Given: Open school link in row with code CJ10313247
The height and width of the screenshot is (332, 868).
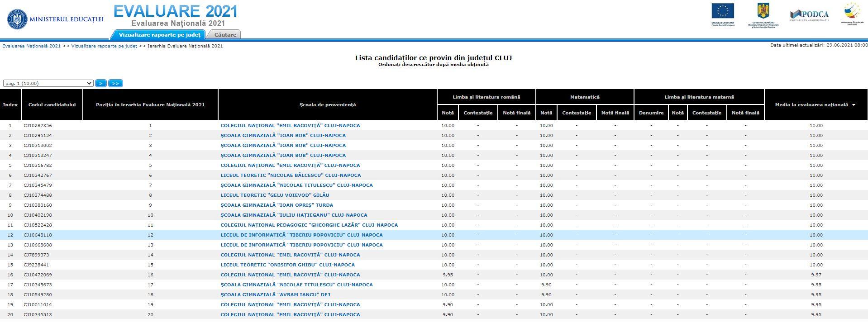Looking at the screenshot, I should point(283,155).
